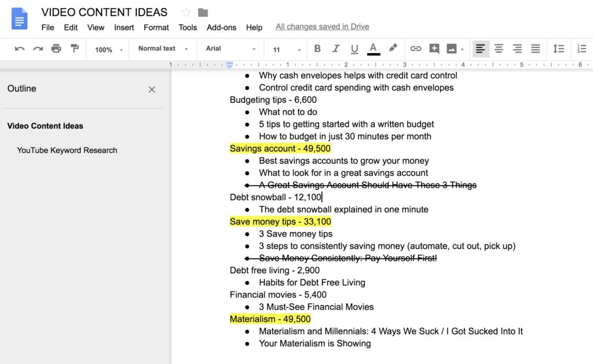Click bullet Control credit card spending with cash envelopes
Image resolution: width=593 pixels, height=364 pixels.
pos(356,88)
